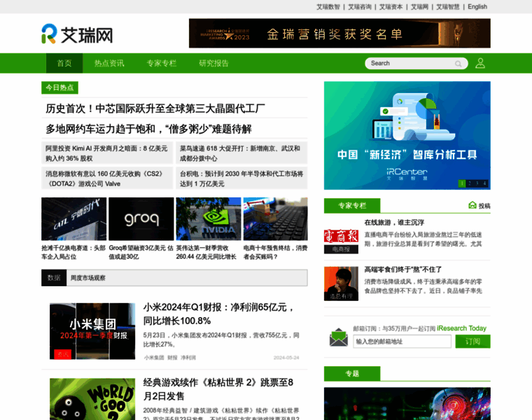Open the 热点资讯 nav item

109,63
